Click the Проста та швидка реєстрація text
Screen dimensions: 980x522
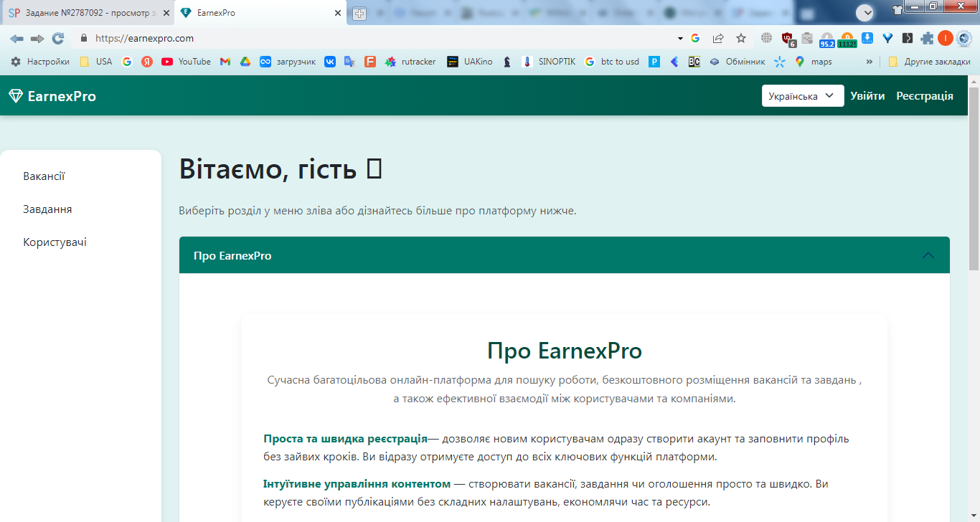click(345, 439)
